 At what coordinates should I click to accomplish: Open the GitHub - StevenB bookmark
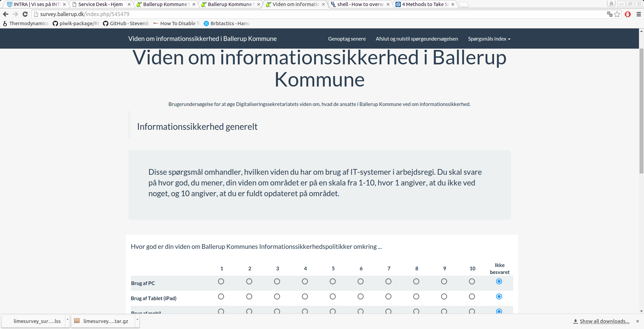tap(126, 23)
